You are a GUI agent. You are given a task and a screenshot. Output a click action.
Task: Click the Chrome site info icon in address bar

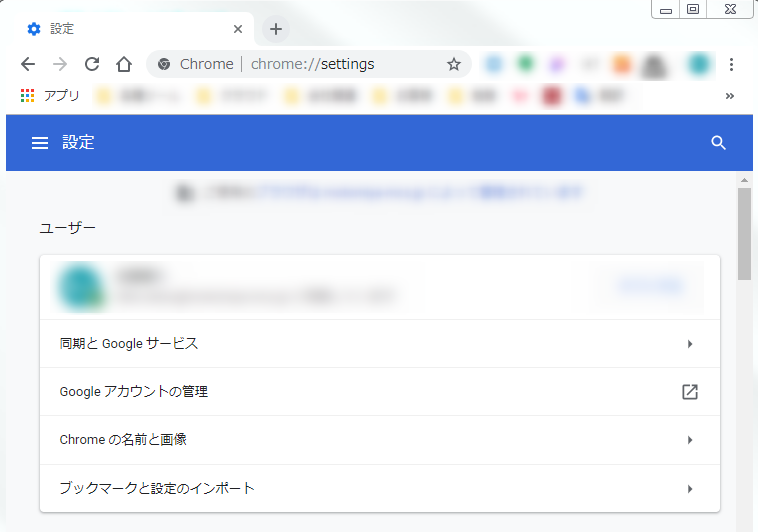164,64
